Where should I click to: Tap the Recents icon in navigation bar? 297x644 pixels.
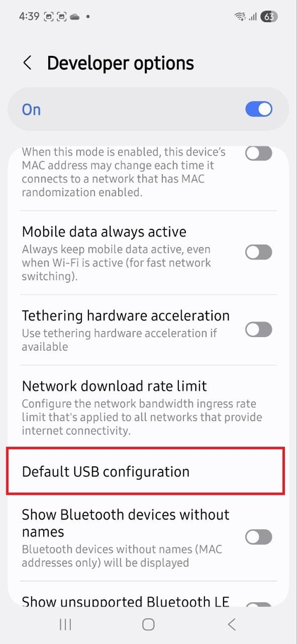(x=65, y=625)
